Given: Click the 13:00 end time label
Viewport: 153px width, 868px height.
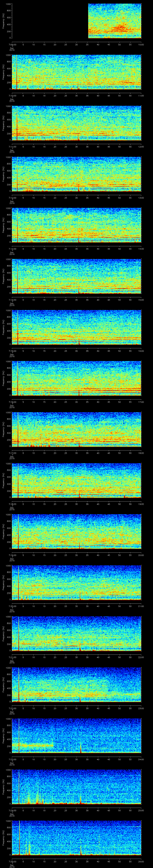Looking at the screenshot, I should 141,198.
